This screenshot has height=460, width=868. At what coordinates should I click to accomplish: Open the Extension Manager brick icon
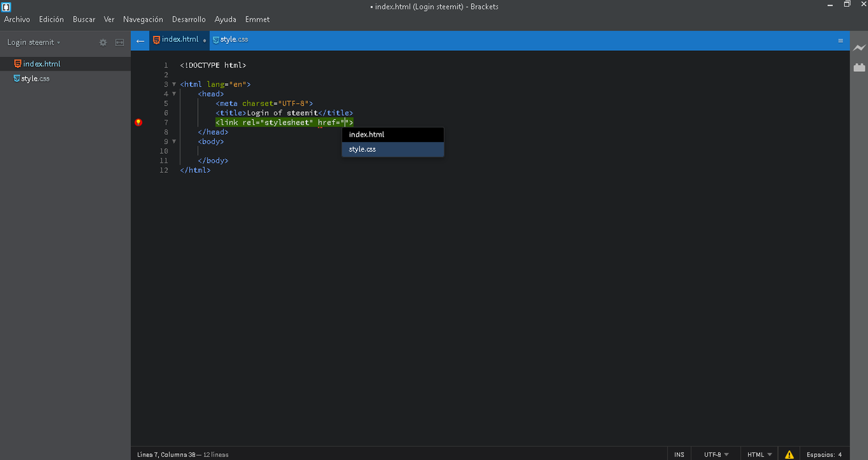(x=859, y=67)
